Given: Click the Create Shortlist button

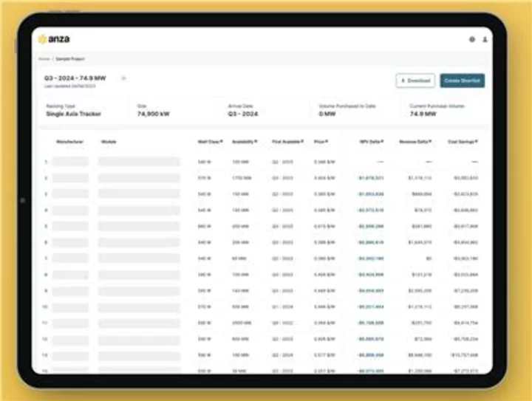Looking at the screenshot, I should [462, 80].
